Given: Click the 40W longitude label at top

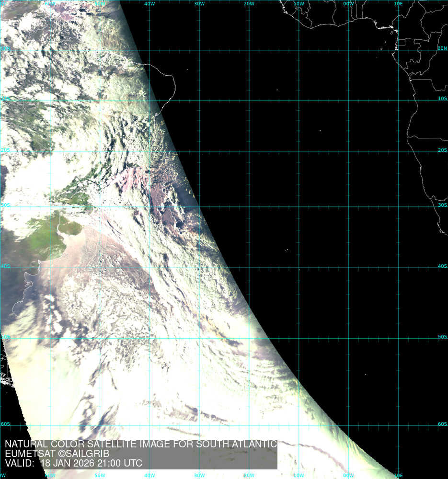Looking at the screenshot, I should [149, 4].
